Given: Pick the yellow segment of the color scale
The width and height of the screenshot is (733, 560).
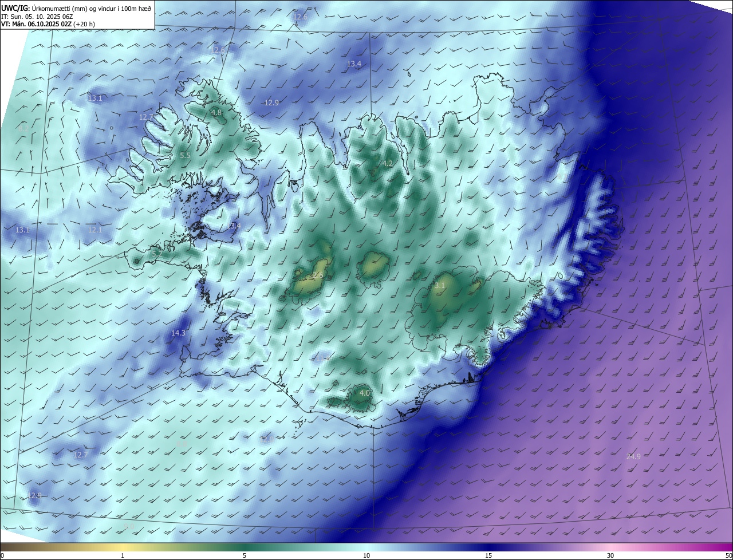Looking at the screenshot, I should pyautogui.click(x=123, y=547).
